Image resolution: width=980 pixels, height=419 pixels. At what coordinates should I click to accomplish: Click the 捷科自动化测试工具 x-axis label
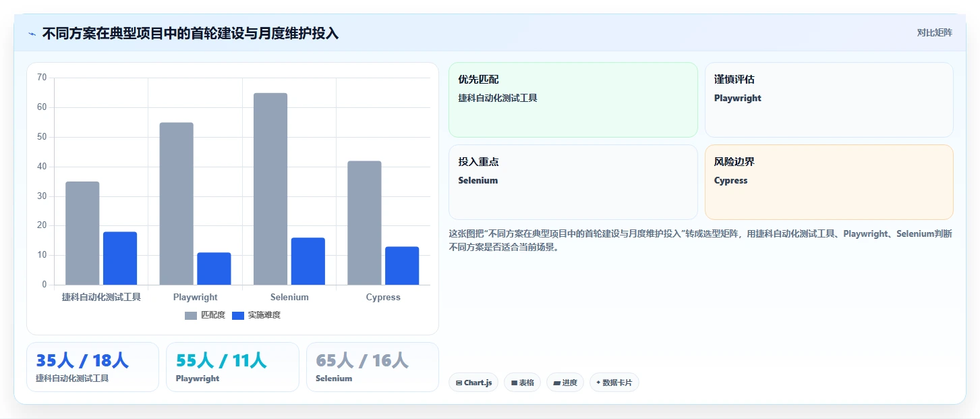point(101,297)
